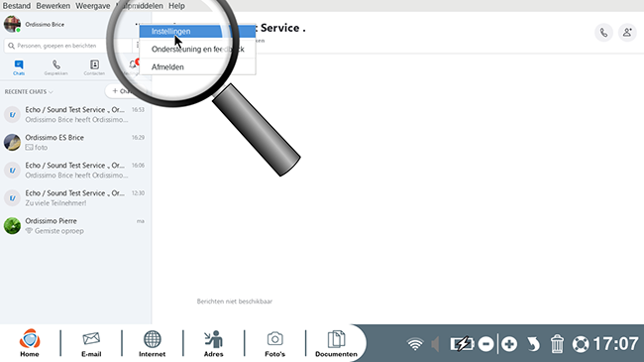Click the back arrow icon in system bar
This screenshot has height=362, width=644.
[533, 344]
